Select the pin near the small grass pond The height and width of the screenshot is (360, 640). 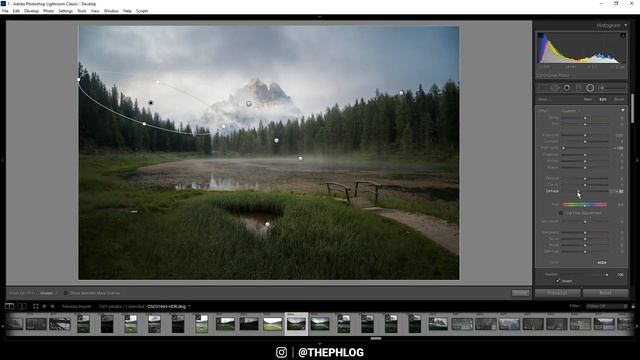coord(267,224)
